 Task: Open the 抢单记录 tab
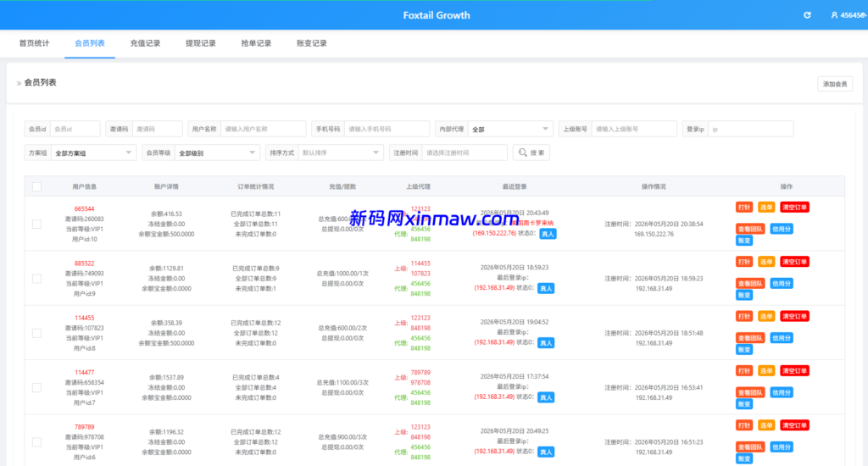pyautogui.click(x=256, y=43)
